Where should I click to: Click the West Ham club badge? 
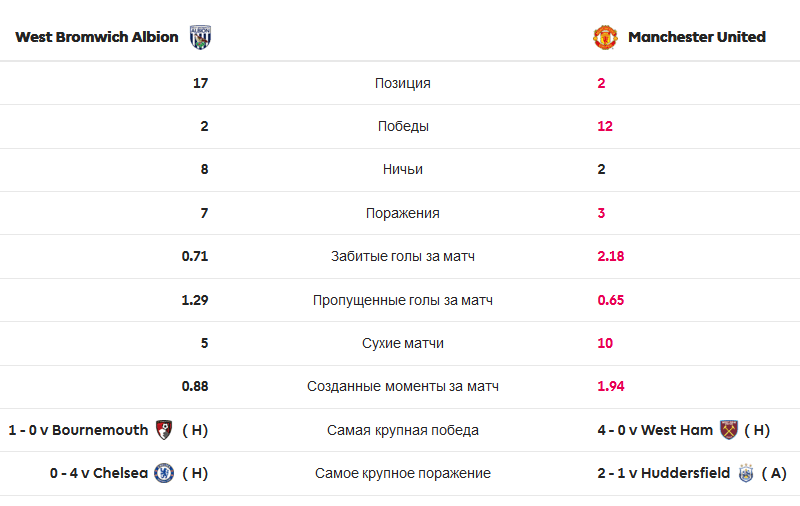[729, 430]
